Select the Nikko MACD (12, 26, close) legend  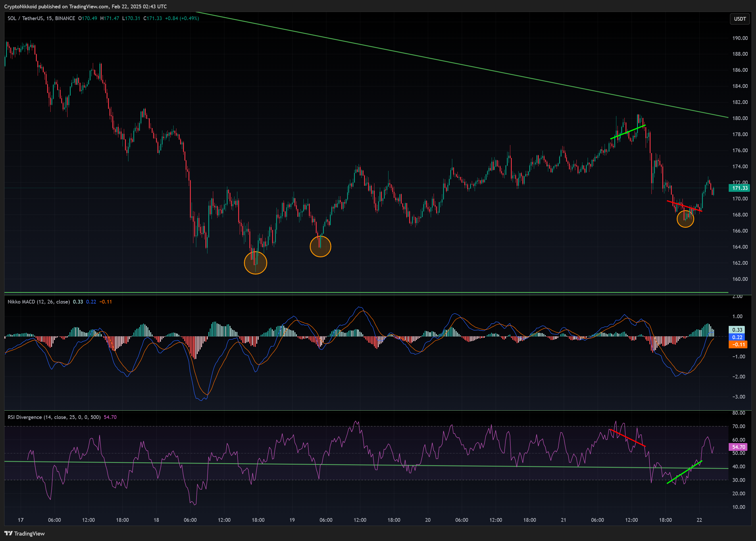point(39,302)
